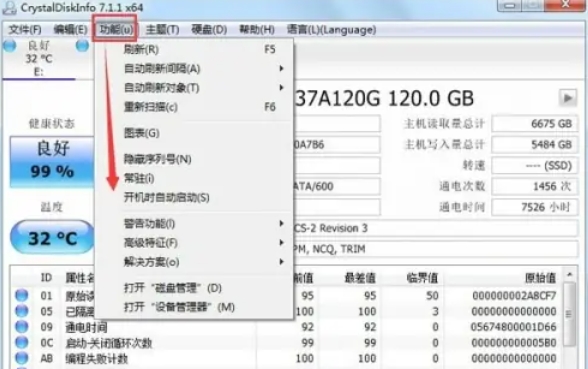Click threshold value 50 in row 01
Screen dimensions: 588x369
coord(432,296)
